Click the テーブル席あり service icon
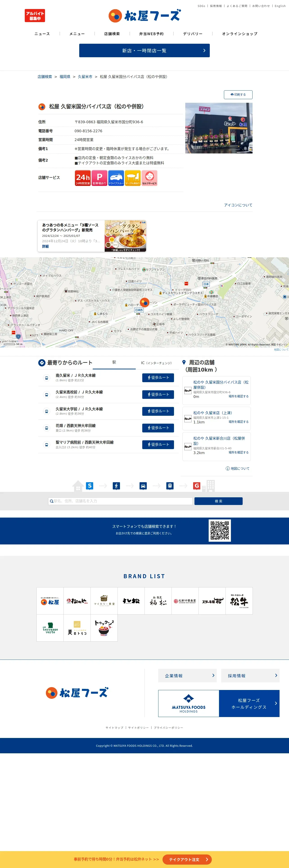This screenshot has width=289, height=868. 133,178
